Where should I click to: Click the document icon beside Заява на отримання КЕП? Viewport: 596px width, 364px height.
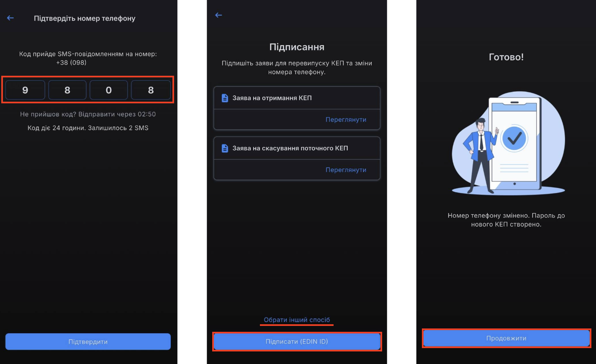(x=225, y=98)
